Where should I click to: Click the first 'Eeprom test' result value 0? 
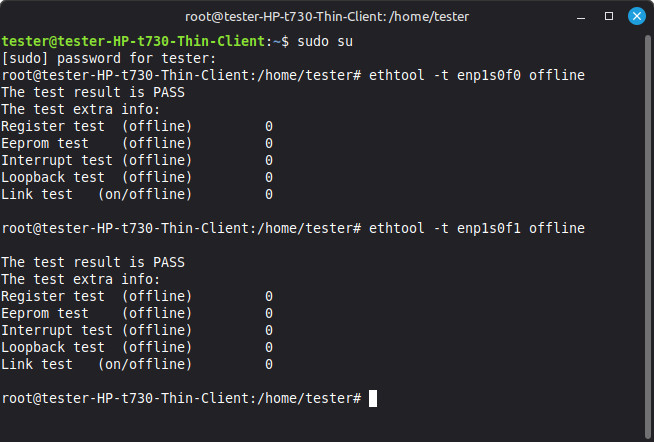pos(269,143)
